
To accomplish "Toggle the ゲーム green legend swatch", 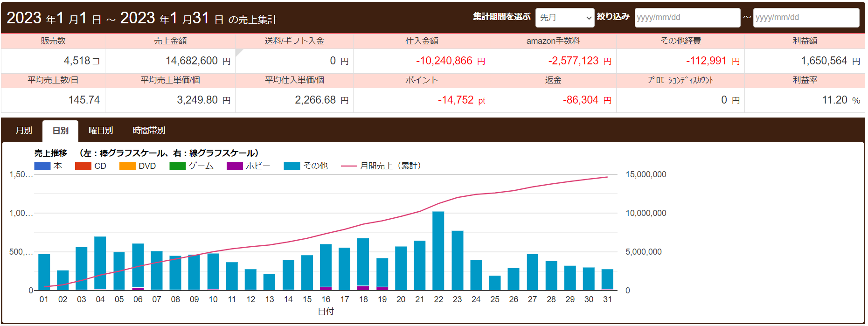I will pyautogui.click(x=178, y=166).
